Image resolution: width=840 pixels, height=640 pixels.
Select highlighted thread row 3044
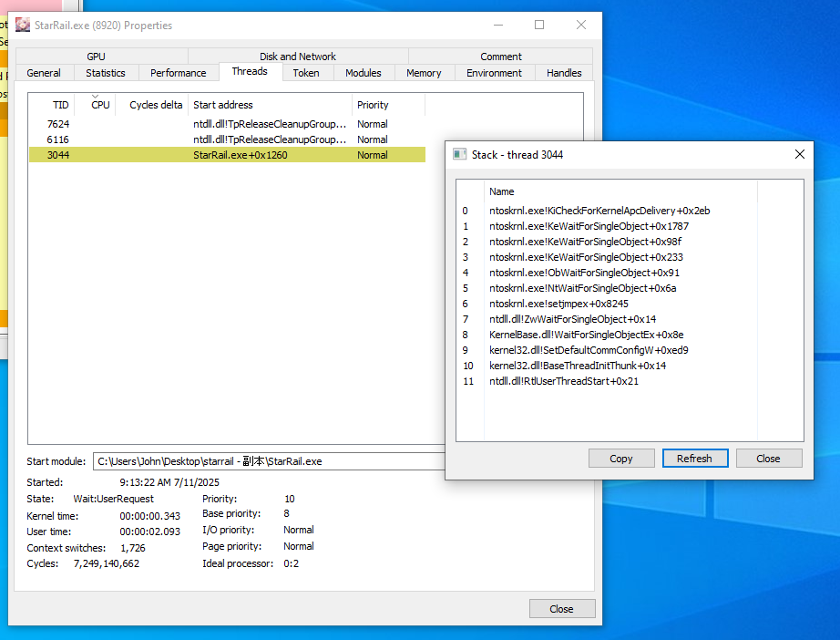227,155
